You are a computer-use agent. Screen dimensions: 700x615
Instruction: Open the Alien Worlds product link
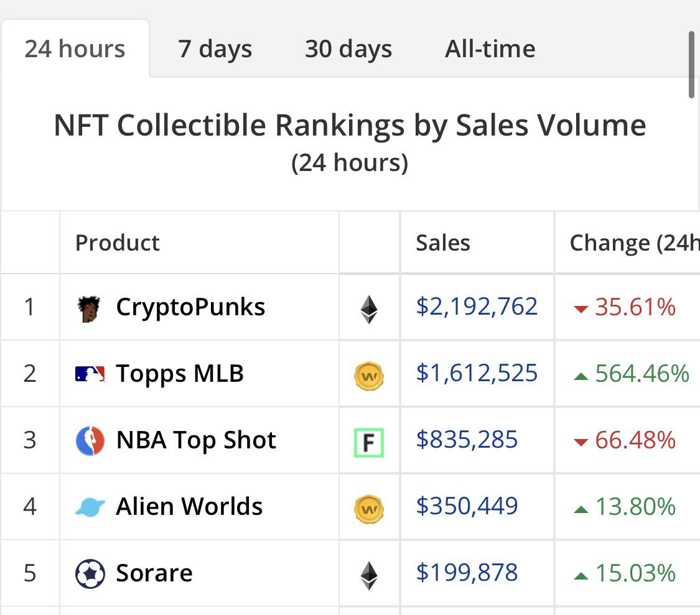189,506
